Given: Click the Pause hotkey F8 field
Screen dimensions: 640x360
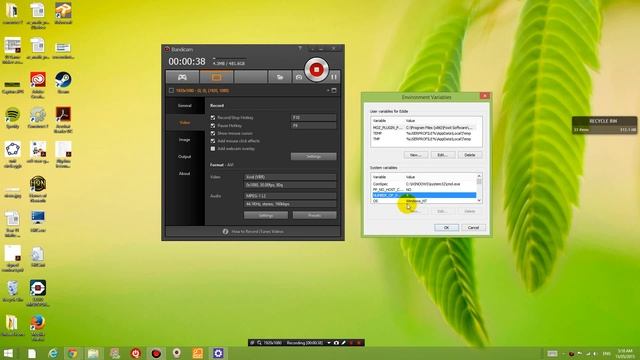Looking at the screenshot, I should (x=313, y=126).
